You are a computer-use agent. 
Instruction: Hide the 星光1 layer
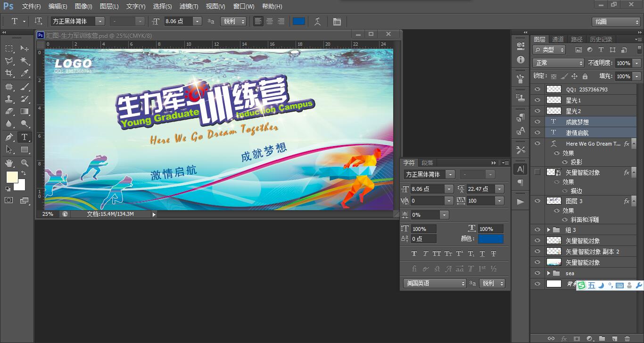[537, 100]
